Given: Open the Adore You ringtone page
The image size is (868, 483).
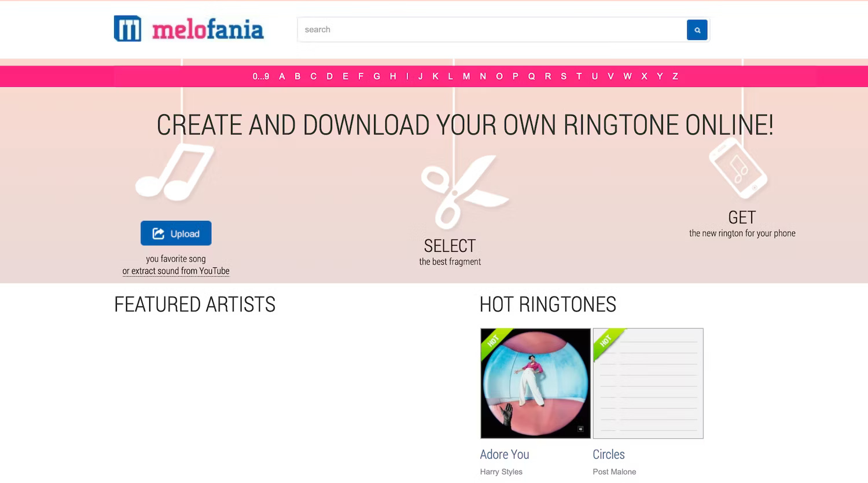Looking at the screenshot, I should point(504,454).
